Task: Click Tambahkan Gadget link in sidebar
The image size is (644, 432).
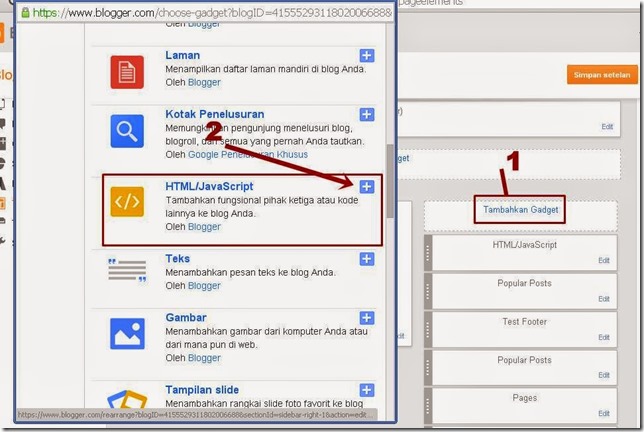Action: click(x=520, y=209)
